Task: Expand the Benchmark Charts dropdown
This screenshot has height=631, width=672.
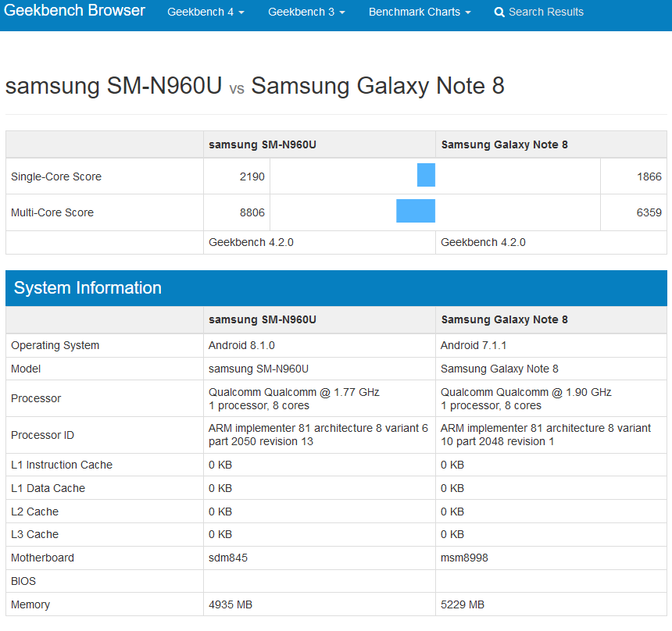Action: point(420,12)
